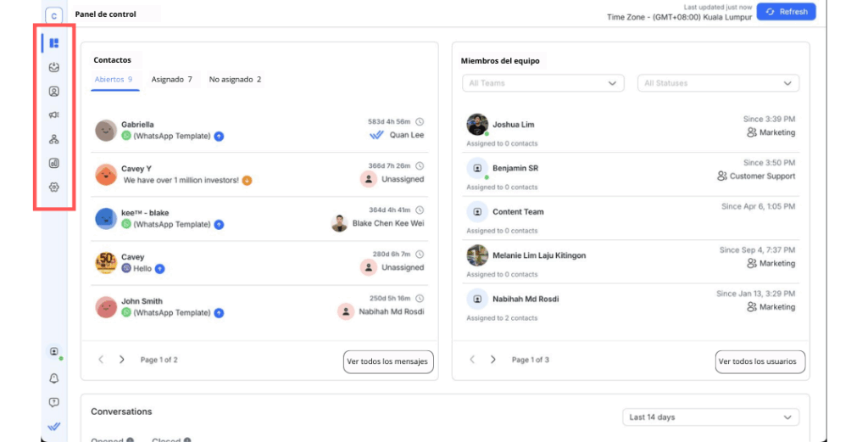Click the Unassigned label in Cavey Hello row

pyautogui.click(x=403, y=267)
